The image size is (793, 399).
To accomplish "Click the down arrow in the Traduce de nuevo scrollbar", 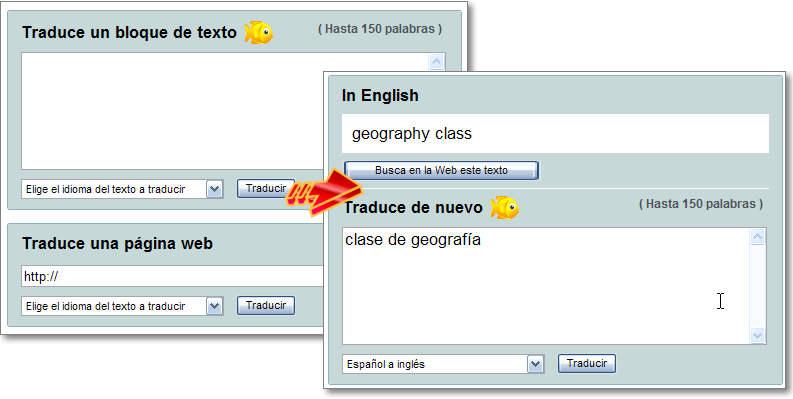I will (x=757, y=335).
